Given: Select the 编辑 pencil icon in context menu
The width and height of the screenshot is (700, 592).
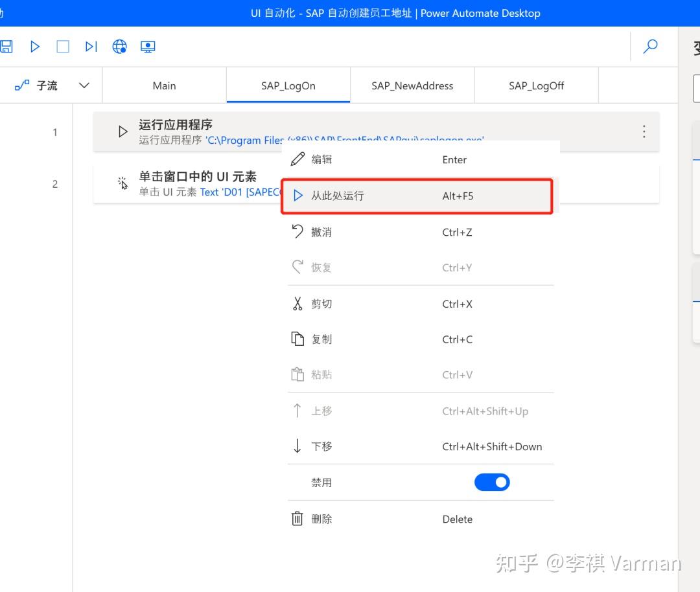Looking at the screenshot, I should click(297, 159).
